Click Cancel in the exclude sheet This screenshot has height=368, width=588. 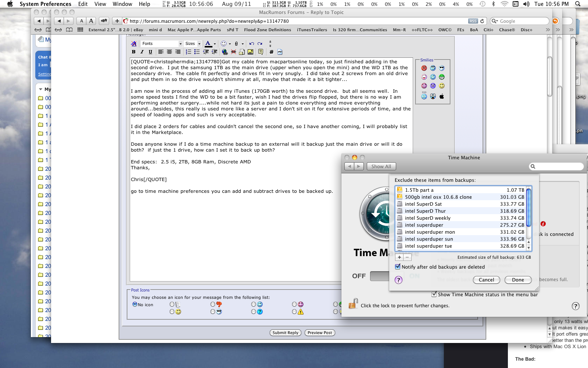487,280
